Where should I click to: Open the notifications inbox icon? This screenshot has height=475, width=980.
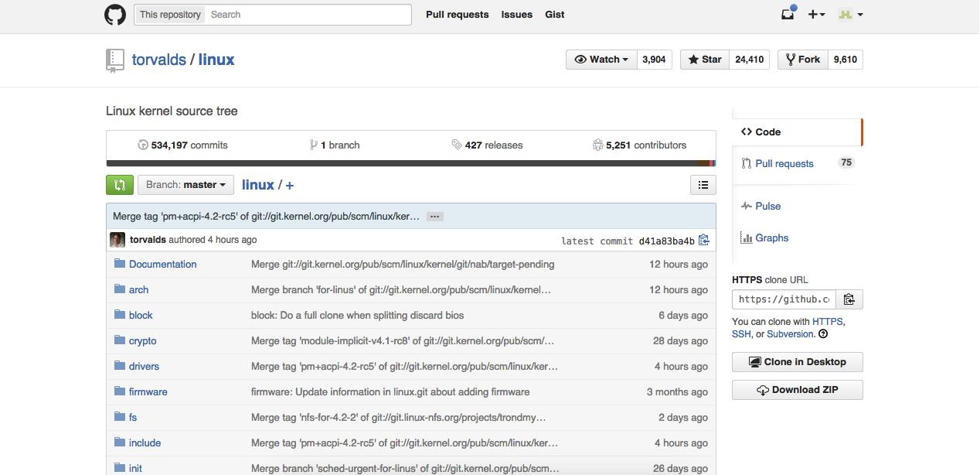pos(788,14)
